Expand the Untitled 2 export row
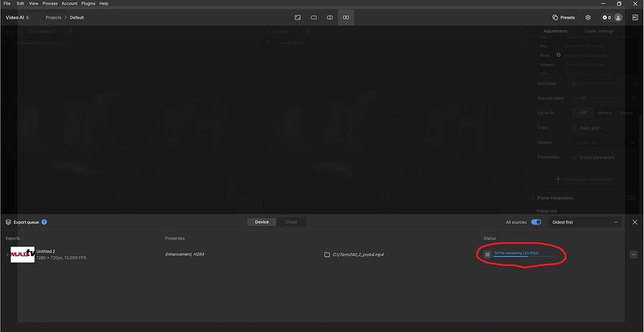 click(x=7, y=255)
